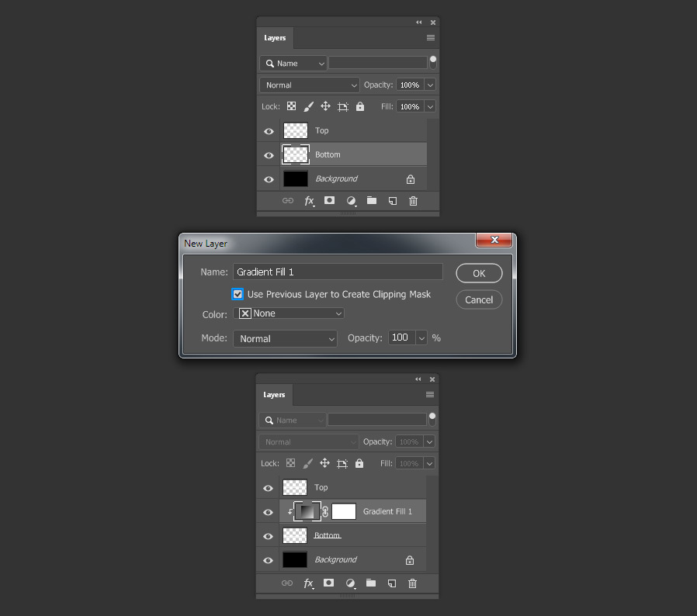Screen dimensions: 697x616
Task: Open bottom Layers panel menu icon
Action: pos(430,395)
